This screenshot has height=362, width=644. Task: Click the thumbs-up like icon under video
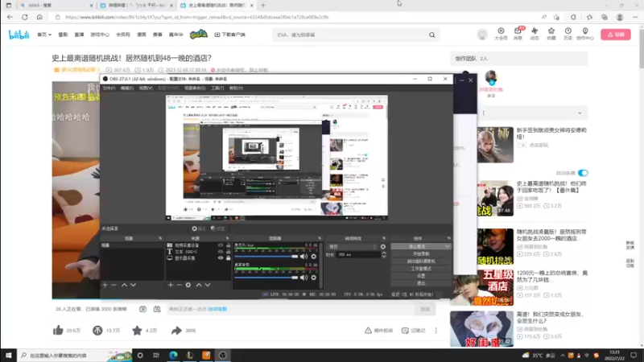58,330
